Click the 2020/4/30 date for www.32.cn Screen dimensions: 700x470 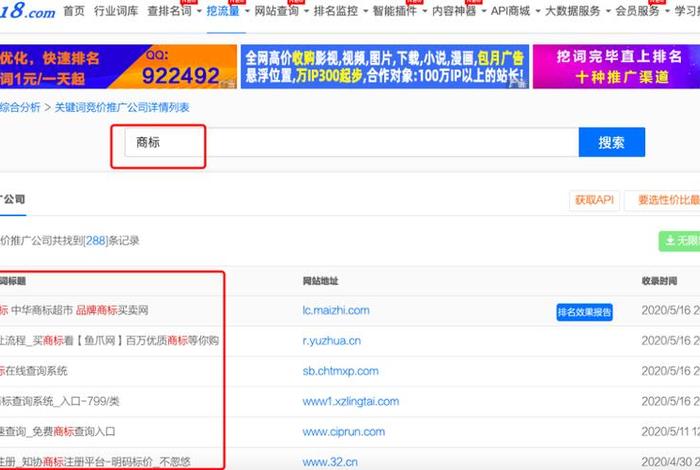(x=671, y=462)
